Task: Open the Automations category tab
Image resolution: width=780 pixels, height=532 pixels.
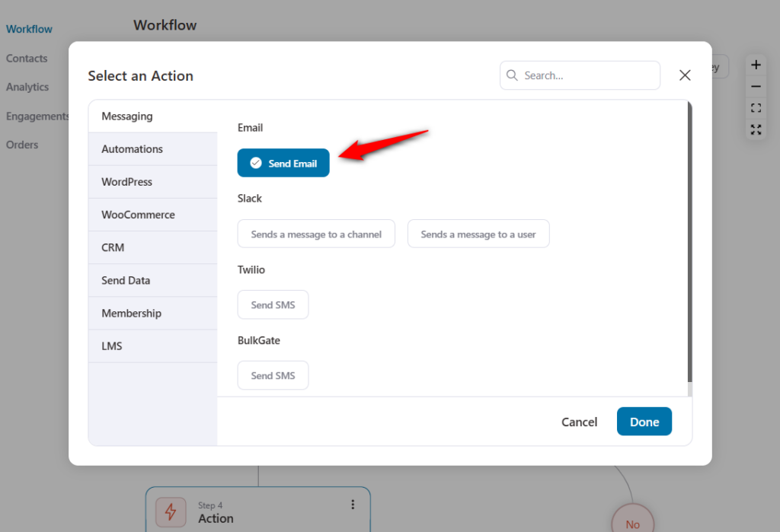Action: [x=152, y=149]
